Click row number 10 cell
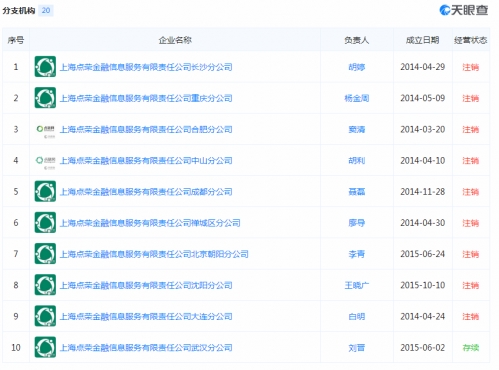Screen dimensions: 499x370 16,347
